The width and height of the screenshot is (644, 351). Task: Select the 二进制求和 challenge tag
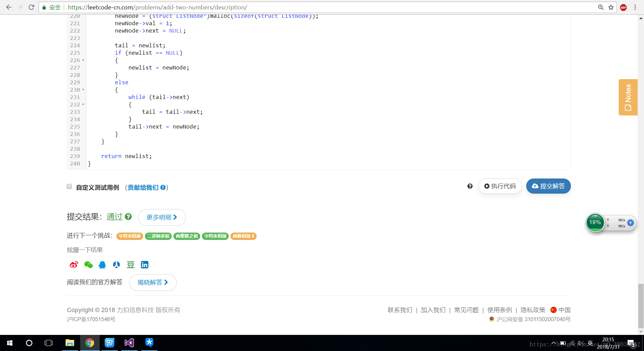coord(158,236)
